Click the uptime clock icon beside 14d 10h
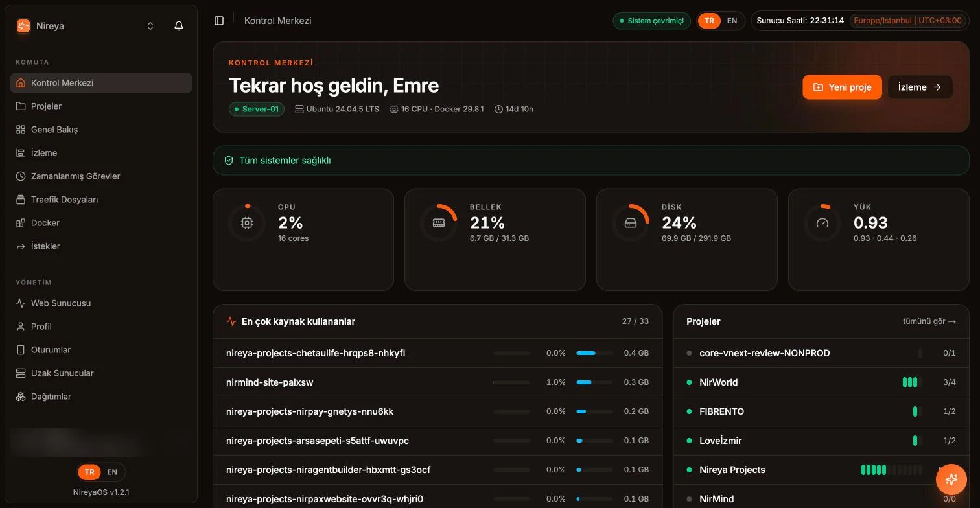 (x=498, y=110)
